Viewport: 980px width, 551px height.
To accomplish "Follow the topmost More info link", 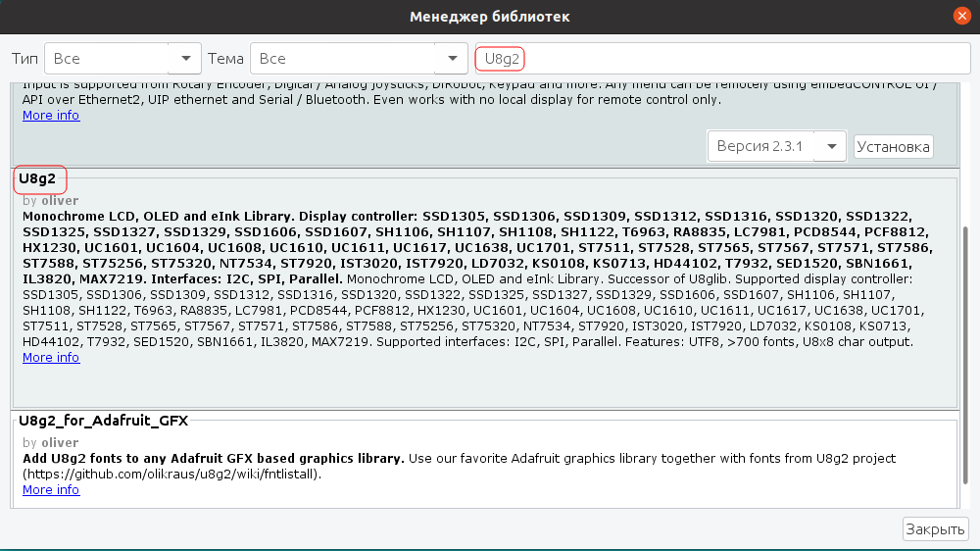I will [51, 116].
